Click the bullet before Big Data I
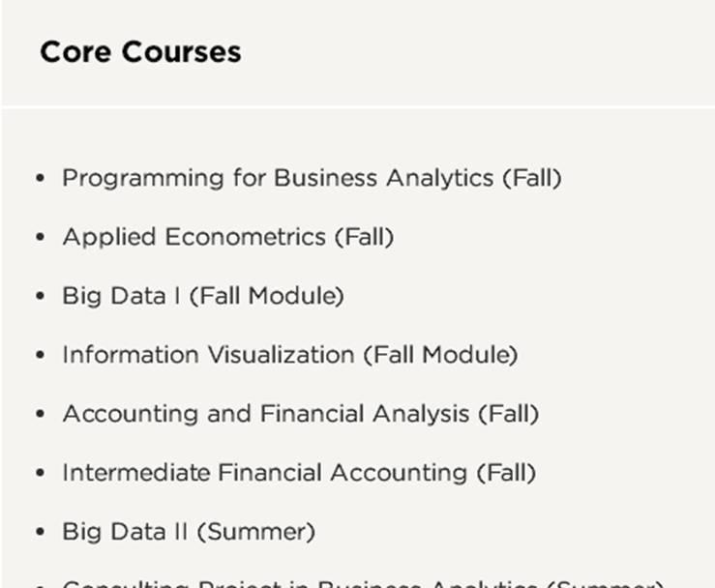 (x=40, y=297)
